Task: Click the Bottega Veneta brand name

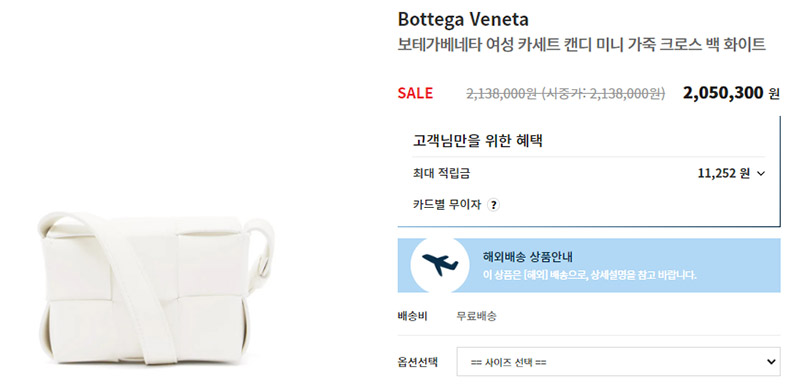Action: coord(463,19)
